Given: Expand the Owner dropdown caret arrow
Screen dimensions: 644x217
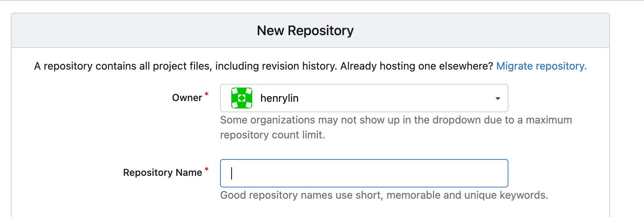Looking at the screenshot, I should (x=498, y=98).
